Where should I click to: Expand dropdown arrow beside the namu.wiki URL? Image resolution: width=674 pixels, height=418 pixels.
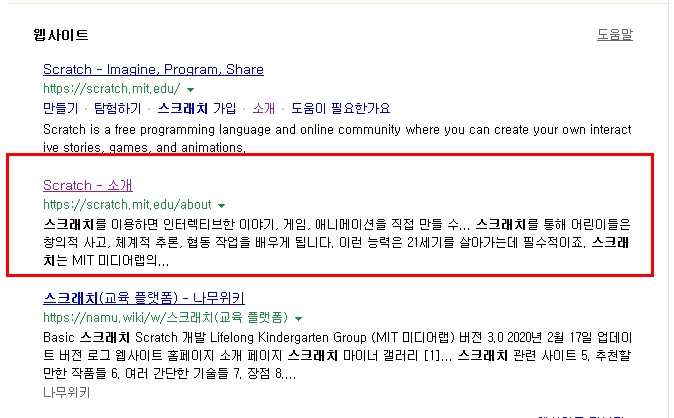tap(298, 319)
